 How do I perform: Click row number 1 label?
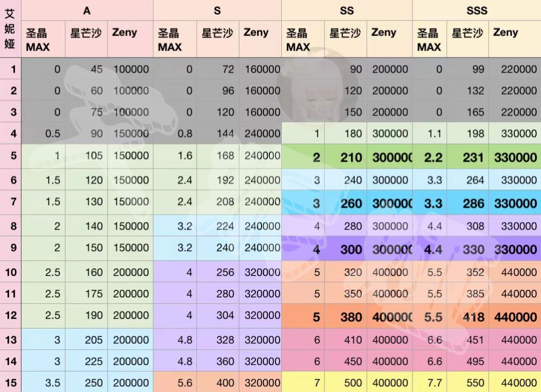(10, 69)
